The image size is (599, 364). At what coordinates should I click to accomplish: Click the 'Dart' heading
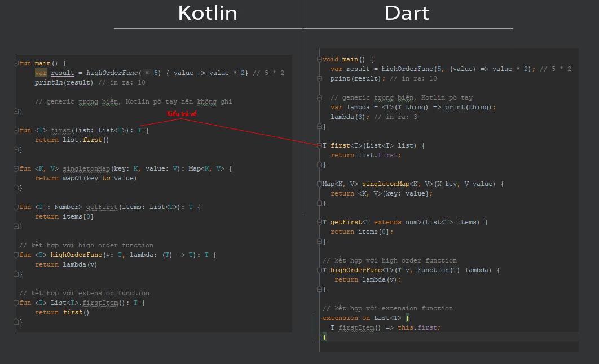(x=407, y=13)
